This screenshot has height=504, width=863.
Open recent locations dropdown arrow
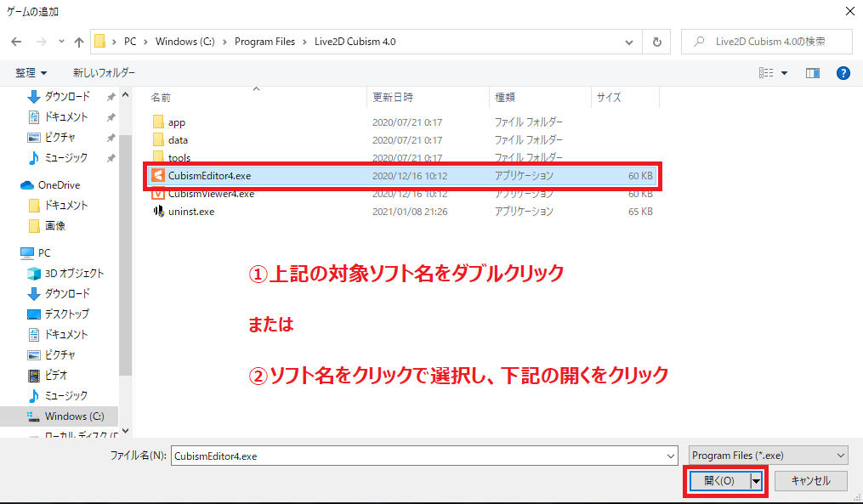(61, 42)
